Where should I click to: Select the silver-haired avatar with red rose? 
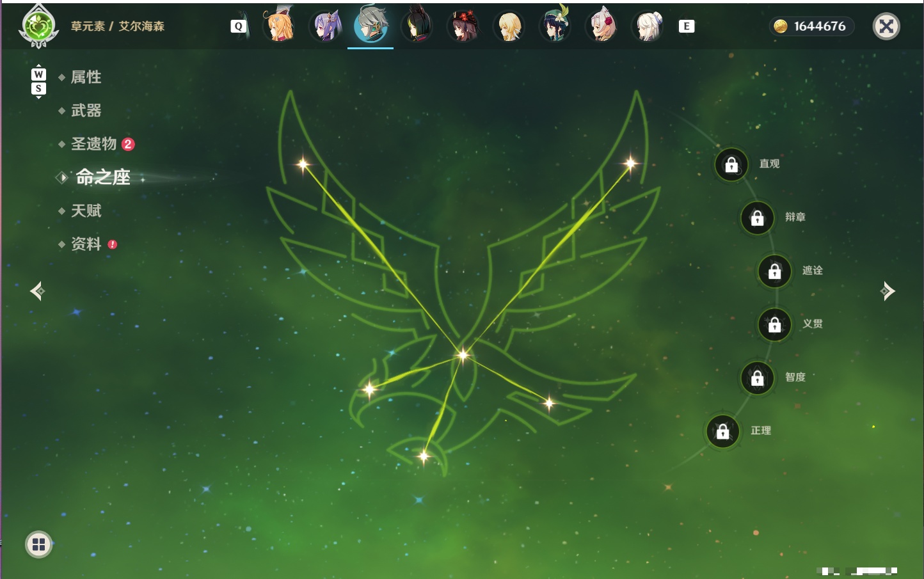tap(601, 26)
